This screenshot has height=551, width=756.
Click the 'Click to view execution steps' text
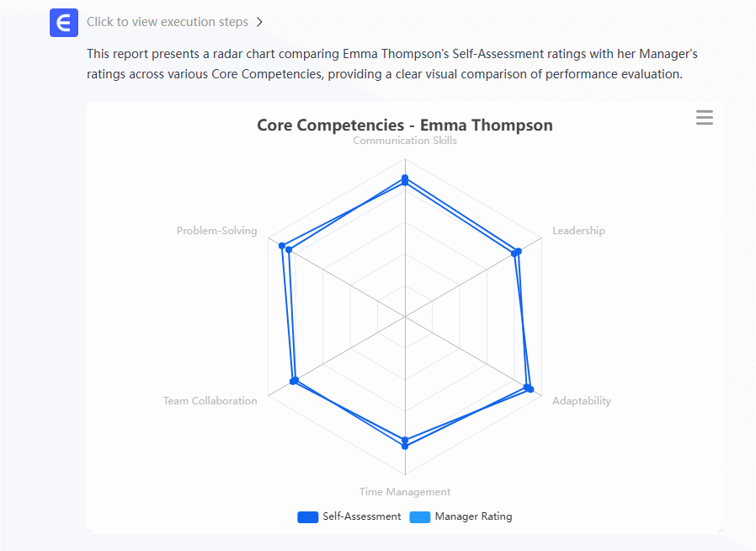(168, 23)
